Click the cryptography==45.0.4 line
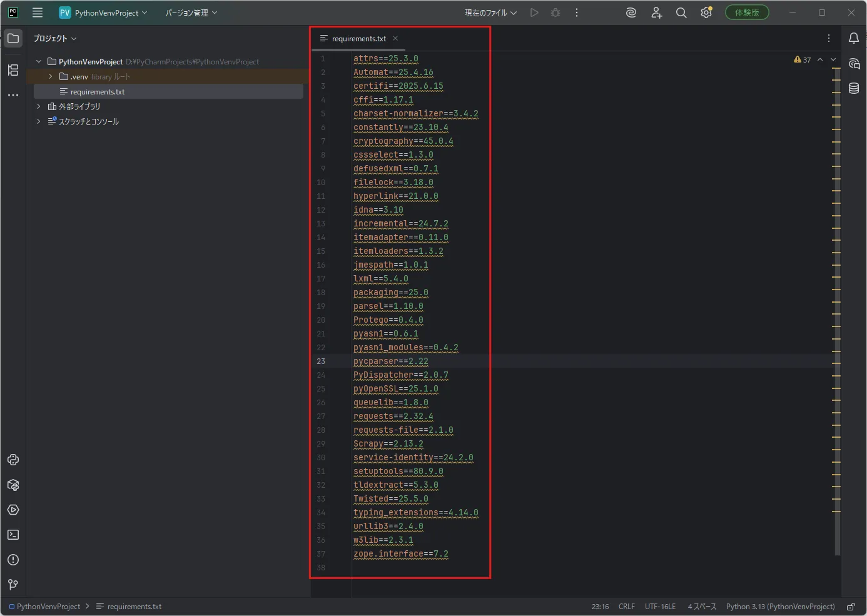 (403, 141)
